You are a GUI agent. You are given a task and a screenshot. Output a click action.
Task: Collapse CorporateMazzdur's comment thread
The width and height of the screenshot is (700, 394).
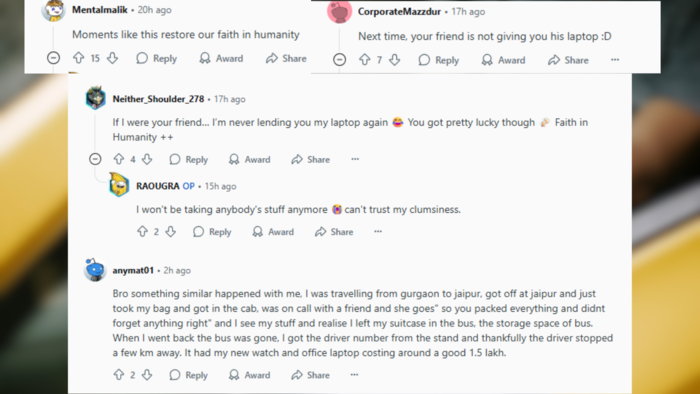(x=339, y=59)
